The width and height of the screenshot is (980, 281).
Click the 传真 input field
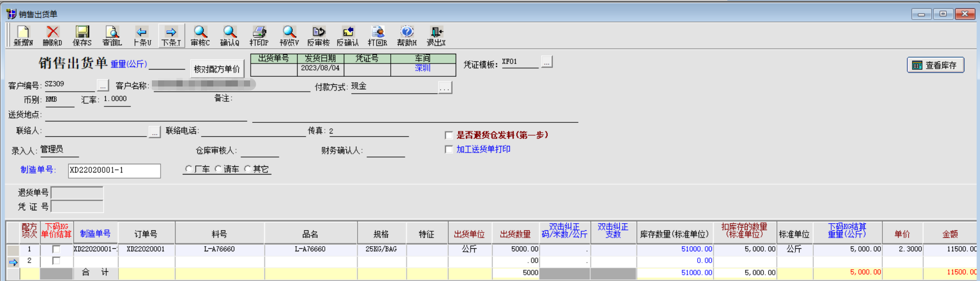coord(368,131)
